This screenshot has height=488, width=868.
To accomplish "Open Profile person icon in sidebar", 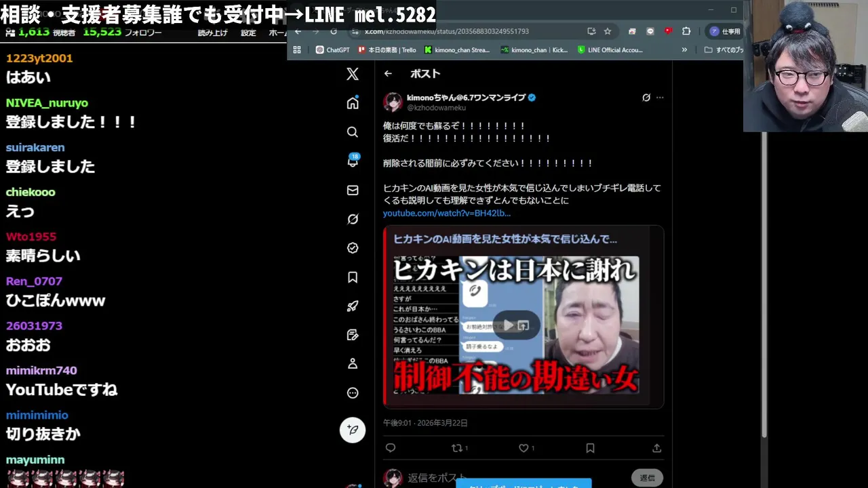I will [353, 364].
